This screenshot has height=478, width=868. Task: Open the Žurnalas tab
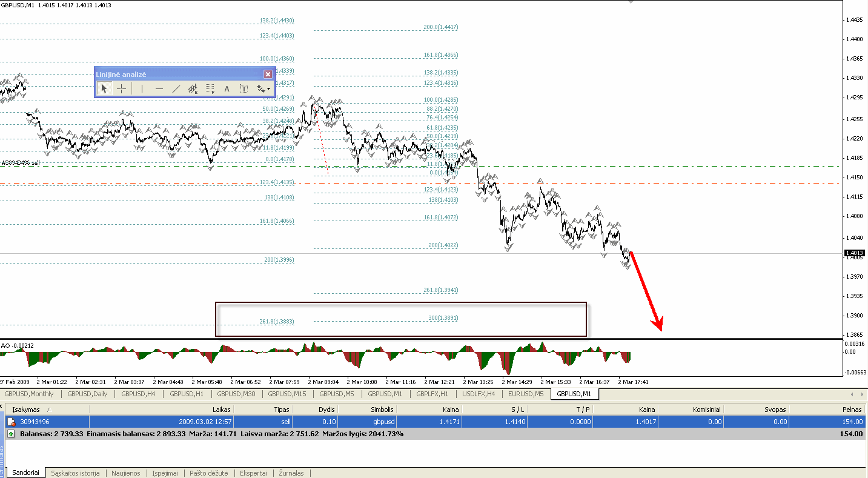(x=291, y=473)
